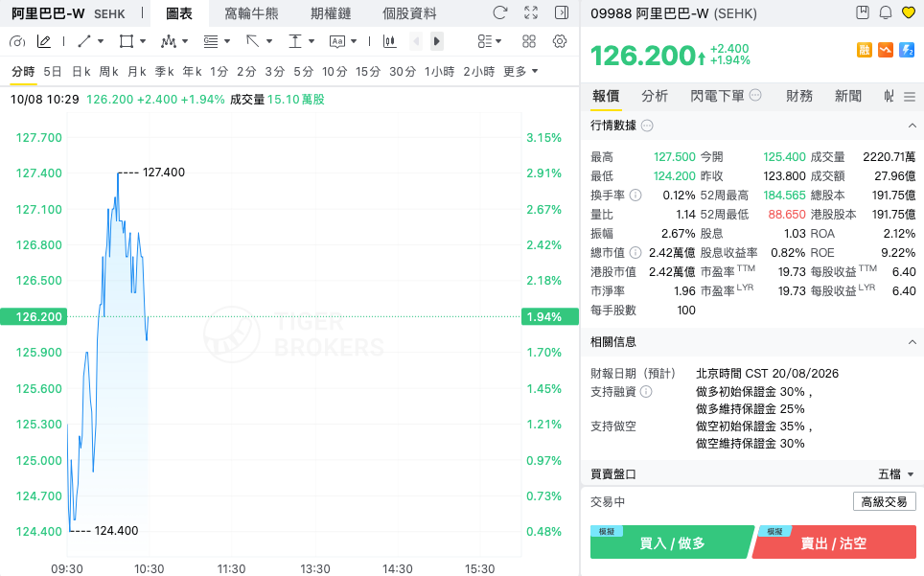
Task: Open the 分析 tab
Action: tap(655, 96)
